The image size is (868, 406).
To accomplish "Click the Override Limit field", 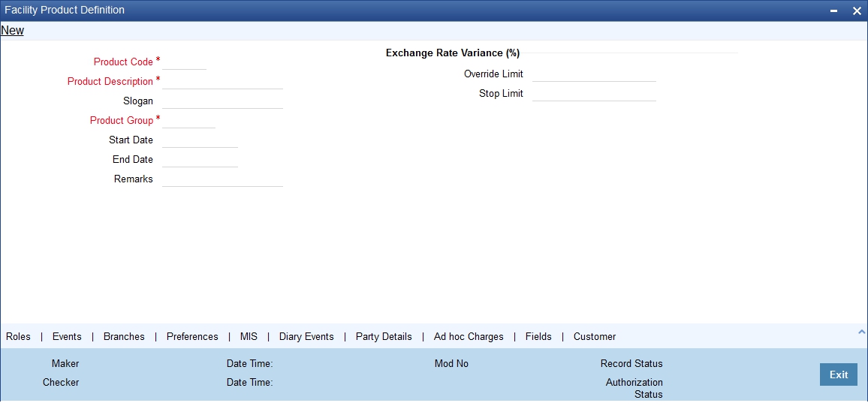I will click(594, 74).
